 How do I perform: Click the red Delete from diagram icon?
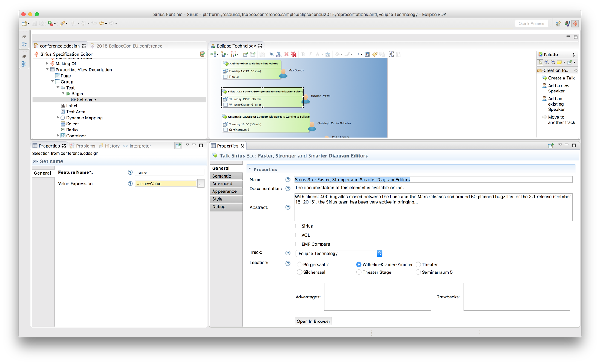tap(286, 54)
